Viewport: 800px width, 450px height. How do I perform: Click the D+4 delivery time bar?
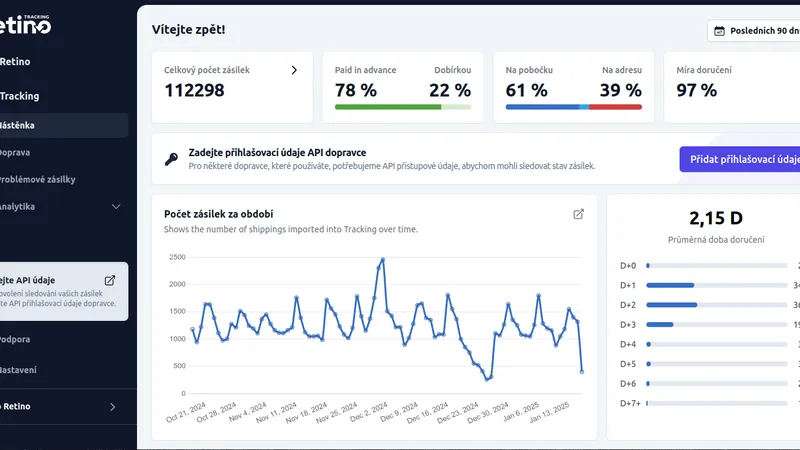pyautogui.click(x=716, y=344)
